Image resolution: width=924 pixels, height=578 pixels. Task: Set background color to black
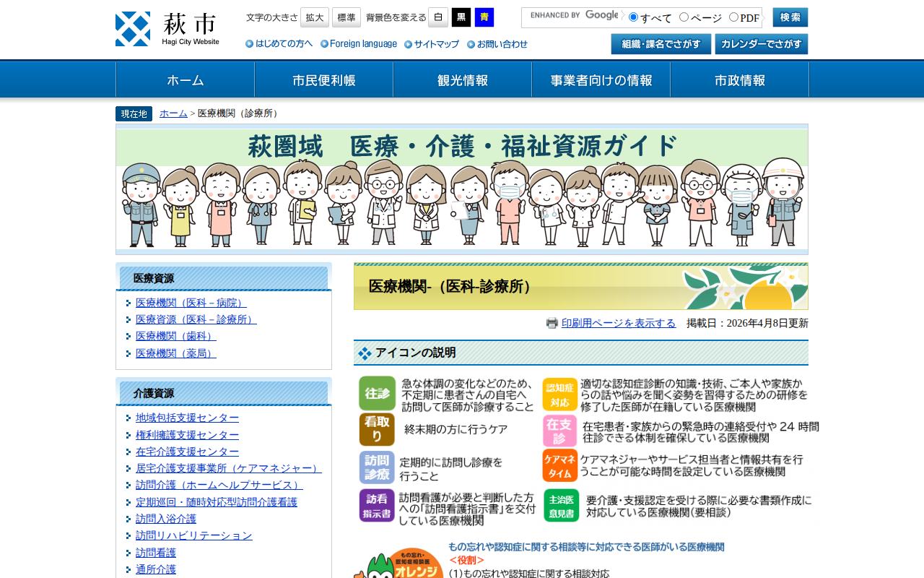coord(461,17)
